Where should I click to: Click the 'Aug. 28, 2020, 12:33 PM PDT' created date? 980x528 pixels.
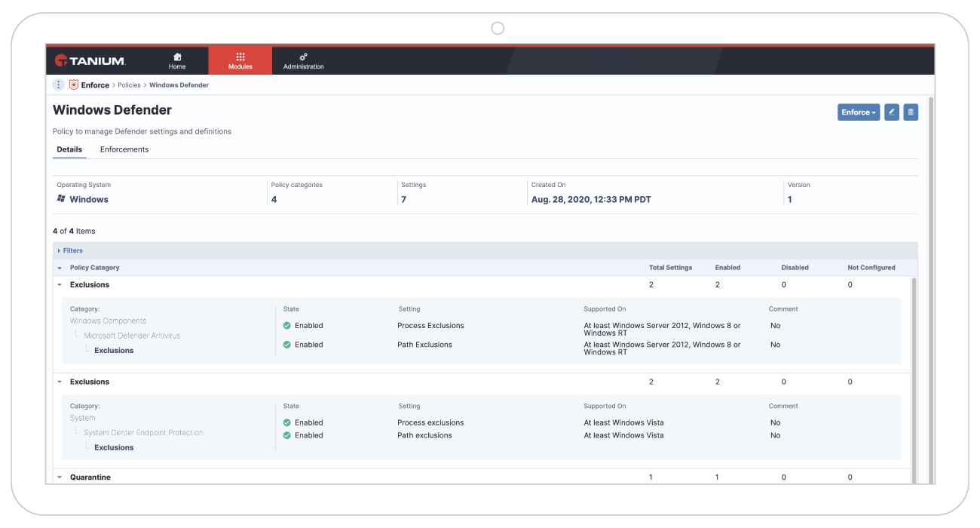point(591,200)
